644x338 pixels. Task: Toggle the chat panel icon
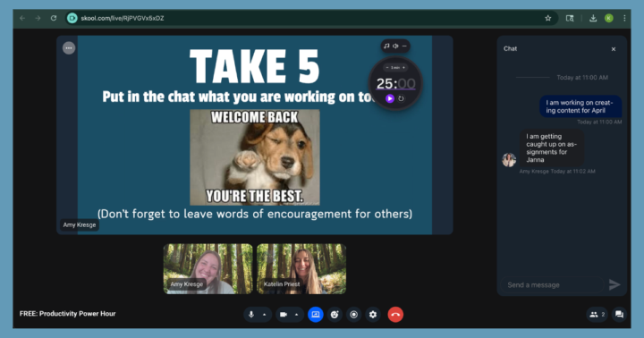point(619,315)
